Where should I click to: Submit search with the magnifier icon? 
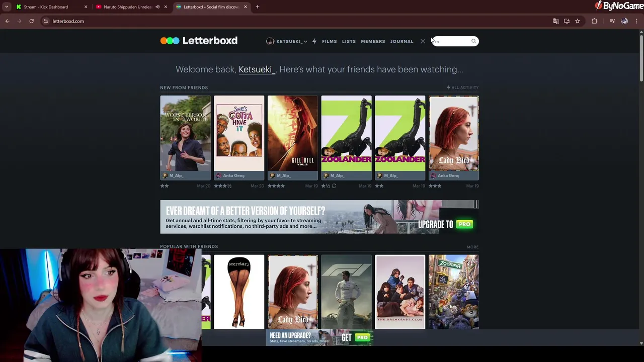(473, 41)
